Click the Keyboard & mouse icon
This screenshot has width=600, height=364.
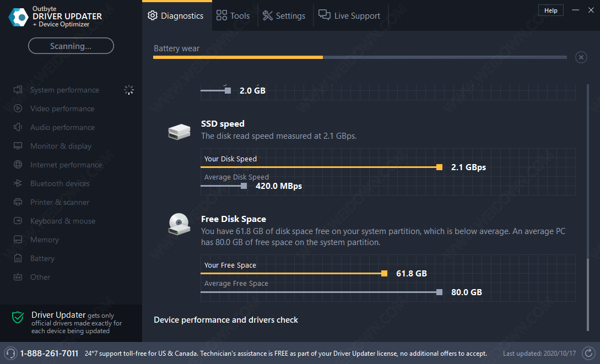coord(18,221)
